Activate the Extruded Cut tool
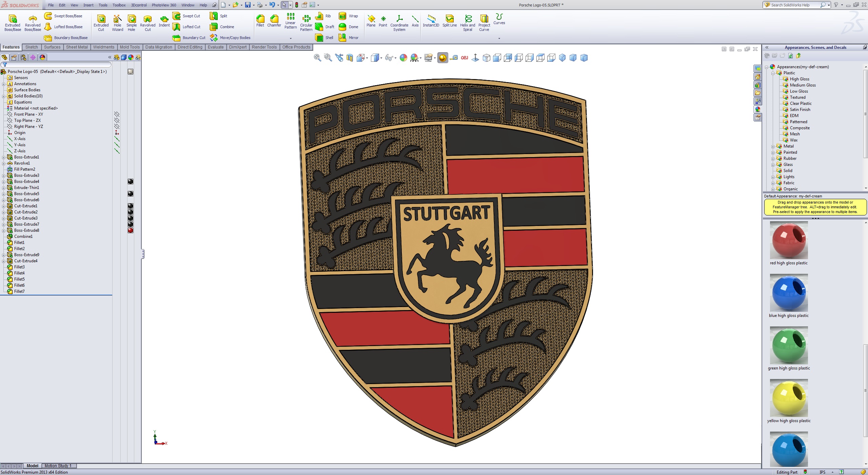 click(x=101, y=23)
